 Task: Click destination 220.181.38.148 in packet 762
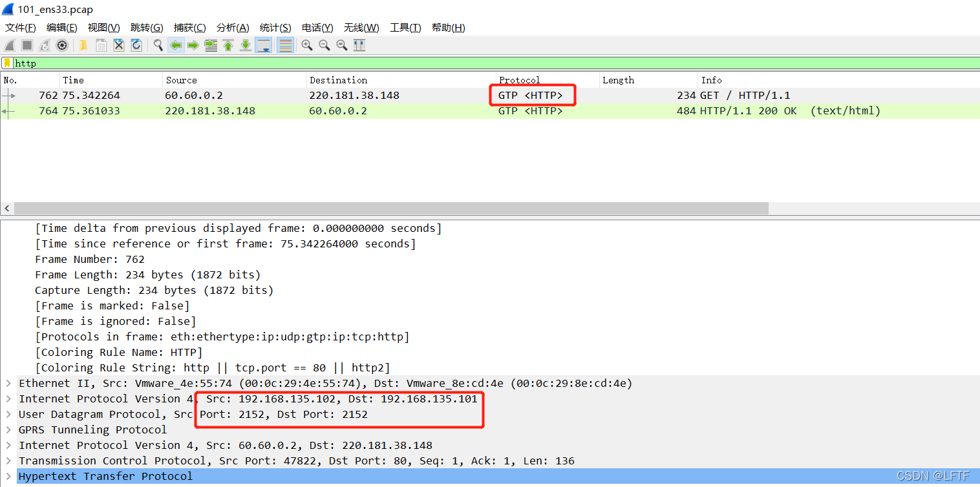354,96
